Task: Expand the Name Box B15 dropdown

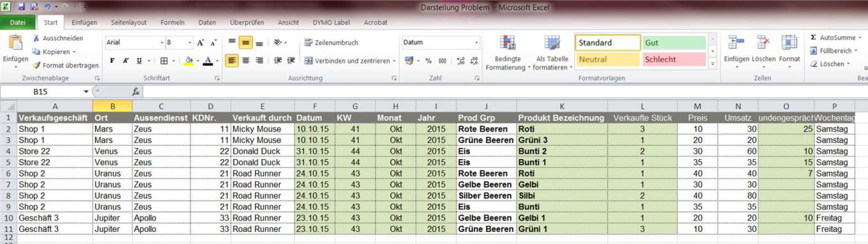Action: [x=86, y=92]
